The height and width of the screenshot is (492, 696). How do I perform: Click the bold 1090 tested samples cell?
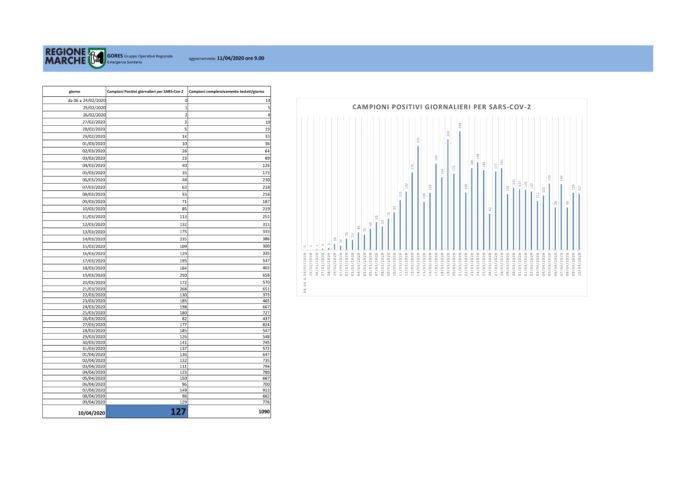[x=229, y=412]
